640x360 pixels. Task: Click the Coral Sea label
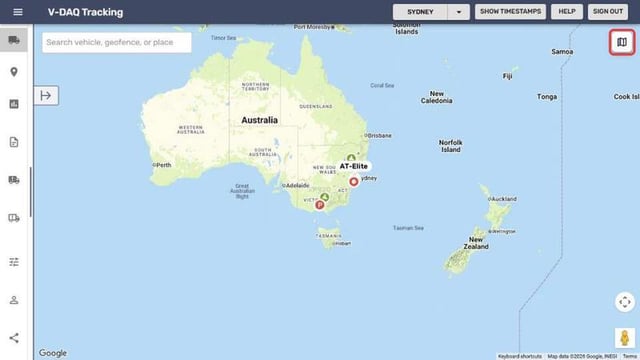[x=382, y=85]
